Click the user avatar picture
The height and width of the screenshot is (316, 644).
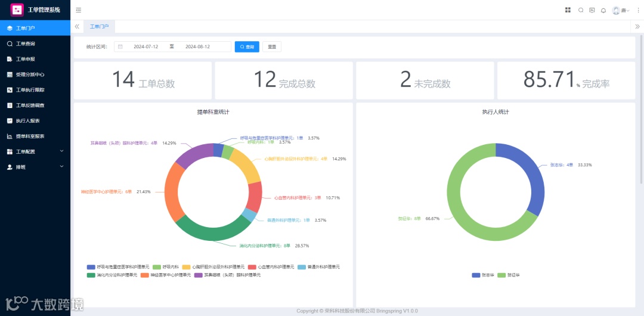(615, 10)
